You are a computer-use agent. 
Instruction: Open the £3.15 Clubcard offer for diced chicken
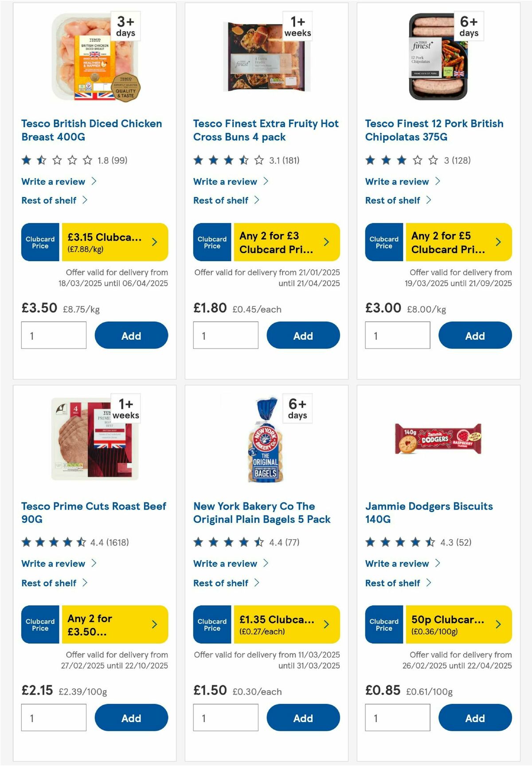coord(154,242)
